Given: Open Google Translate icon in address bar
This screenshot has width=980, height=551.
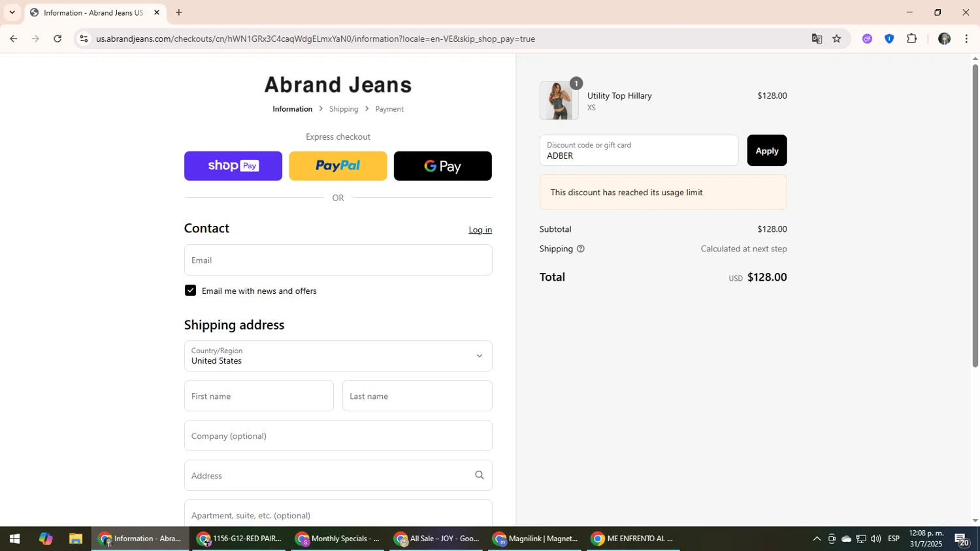Looking at the screenshot, I should click(817, 39).
